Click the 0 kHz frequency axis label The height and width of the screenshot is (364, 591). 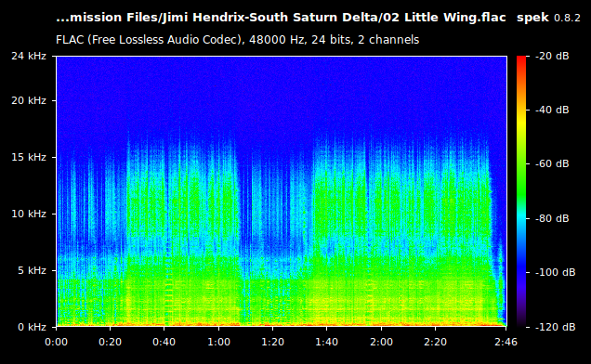point(32,327)
